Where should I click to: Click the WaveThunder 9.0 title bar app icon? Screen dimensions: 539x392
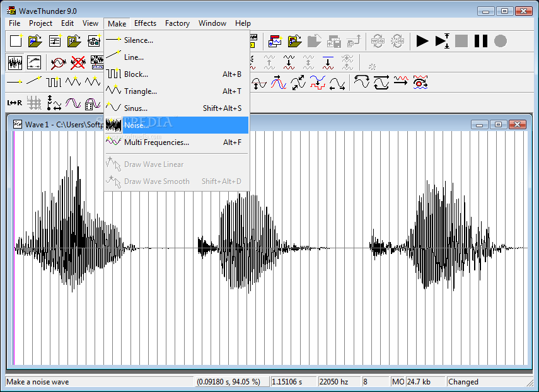pyautogui.click(x=11, y=11)
